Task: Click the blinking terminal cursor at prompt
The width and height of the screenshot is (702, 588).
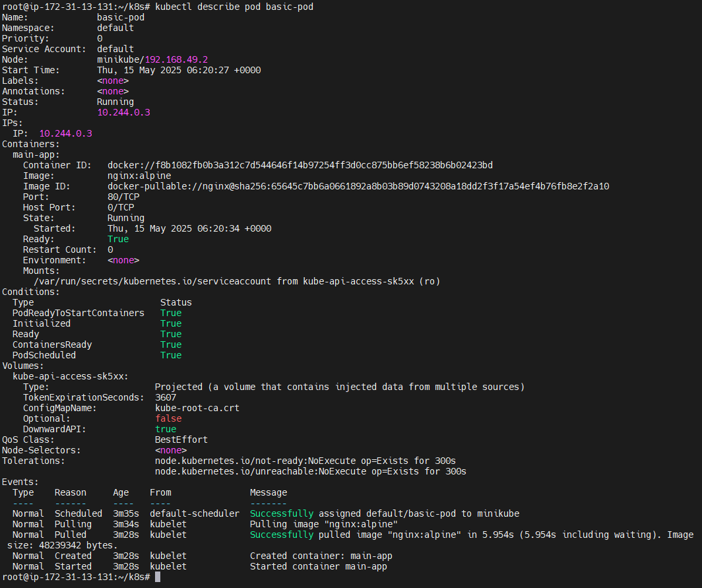Action: [156, 577]
